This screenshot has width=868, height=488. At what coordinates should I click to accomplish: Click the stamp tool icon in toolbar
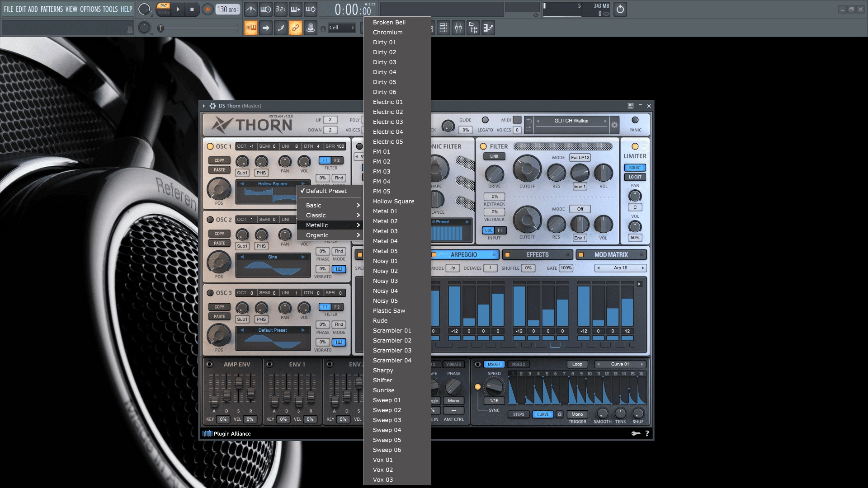point(311,28)
